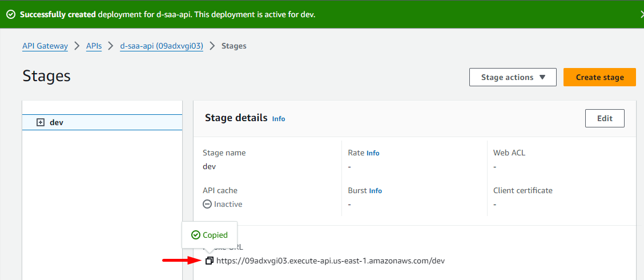The width and height of the screenshot is (644, 280).
Task: Click the green check in Copied tooltip
Action: pos(195,235)
